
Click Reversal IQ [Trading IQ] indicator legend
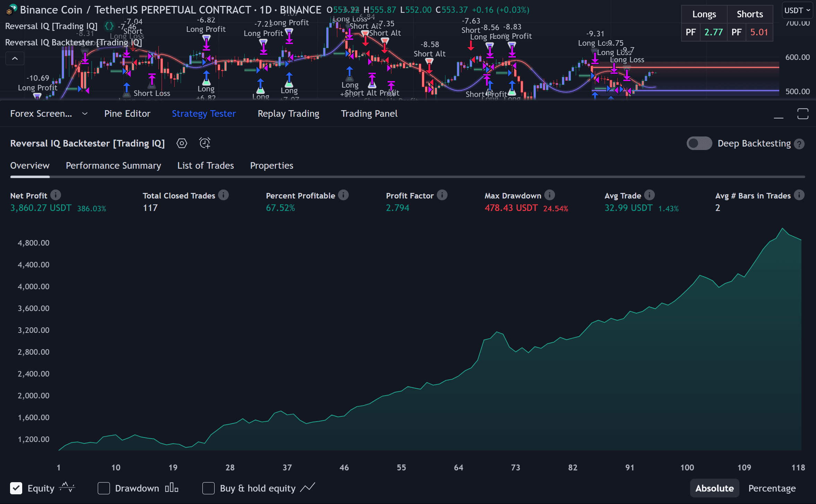(x=51, y=26)
